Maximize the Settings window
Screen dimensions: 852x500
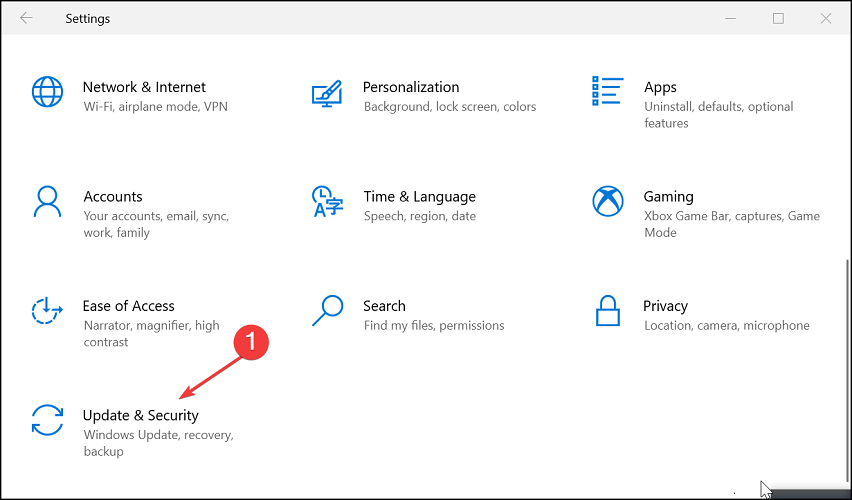click(778, 18)
